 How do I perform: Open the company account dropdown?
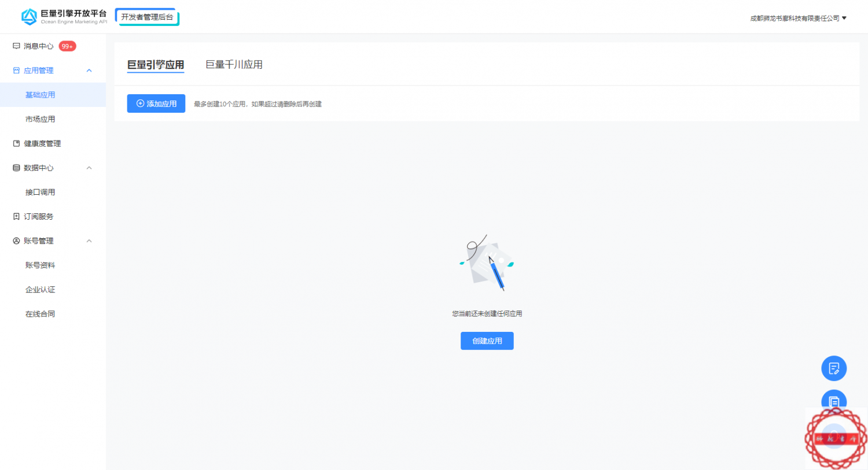click(799, 18)
